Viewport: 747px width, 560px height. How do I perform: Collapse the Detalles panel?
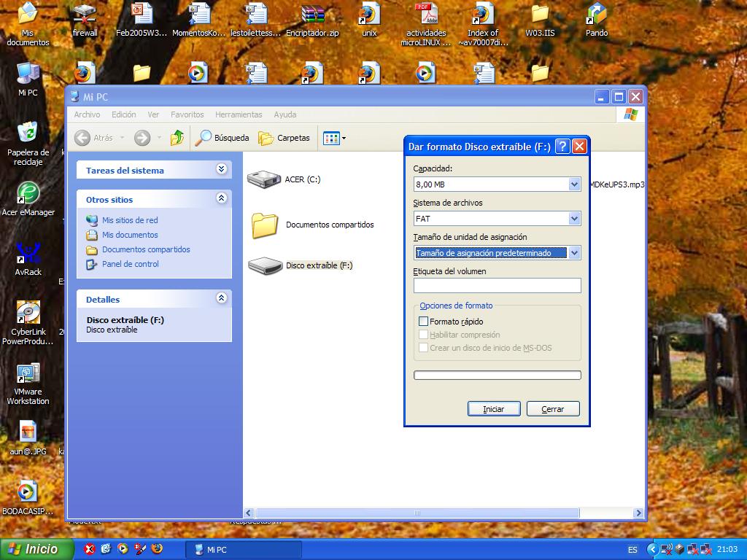point(222,298)
